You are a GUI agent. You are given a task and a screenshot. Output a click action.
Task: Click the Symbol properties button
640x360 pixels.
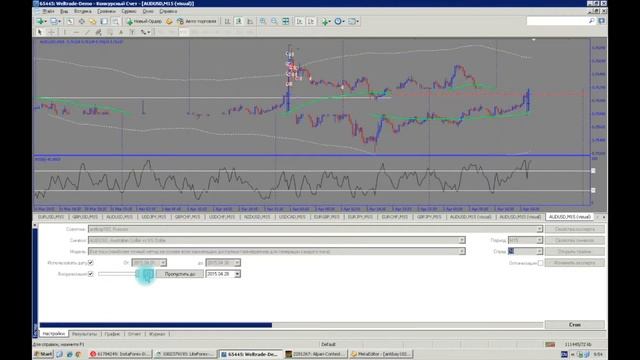click(x=575, y=240)
